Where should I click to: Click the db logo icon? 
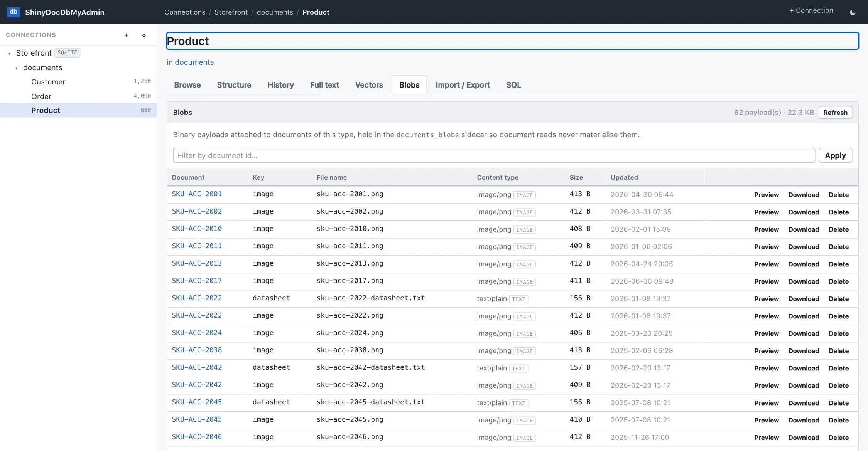tap(14, 12)
